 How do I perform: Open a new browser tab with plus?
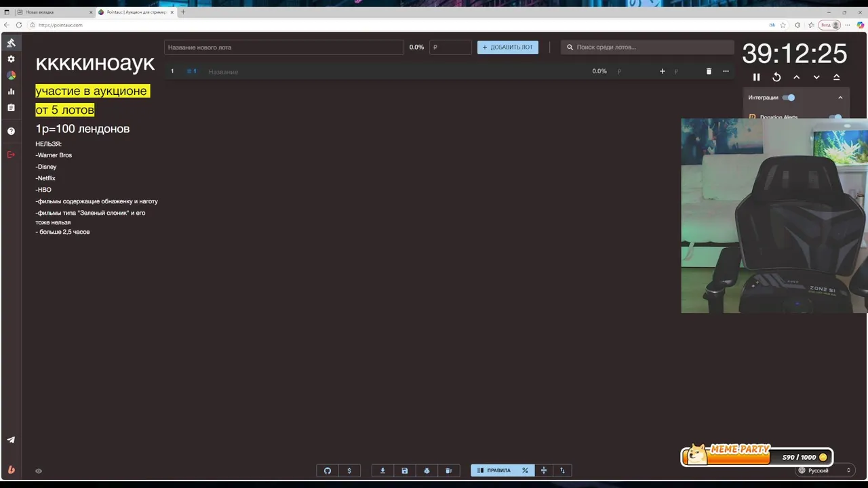click(183, 12)
